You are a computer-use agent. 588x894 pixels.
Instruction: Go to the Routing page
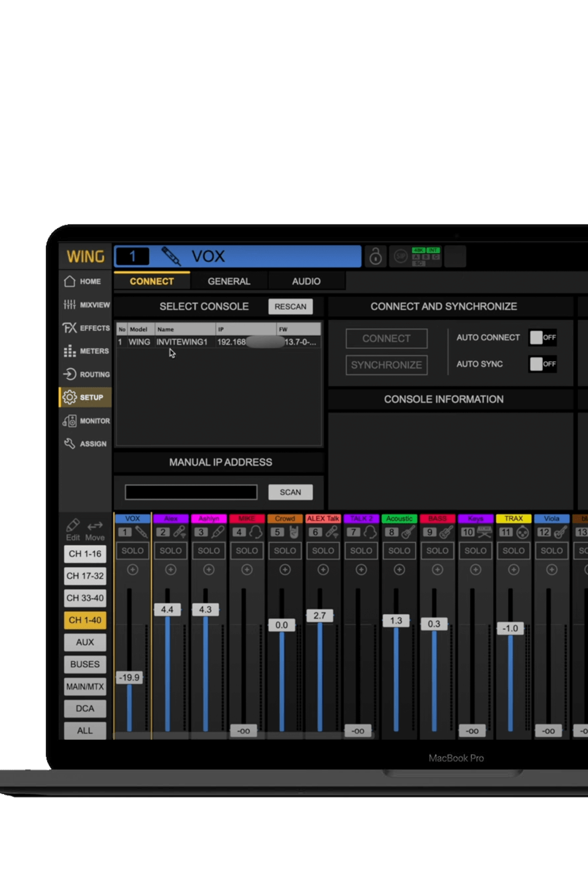(86, 374)
